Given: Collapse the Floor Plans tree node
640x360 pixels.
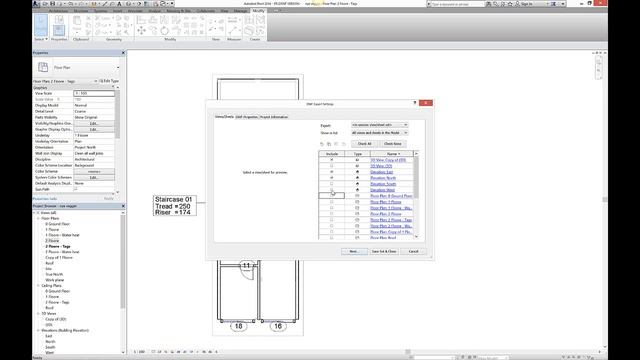Looking at the screenshot, I should tap(38, 218).
